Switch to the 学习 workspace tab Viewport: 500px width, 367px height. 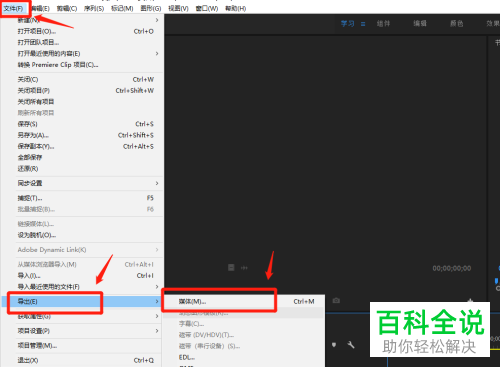(347, 24)
